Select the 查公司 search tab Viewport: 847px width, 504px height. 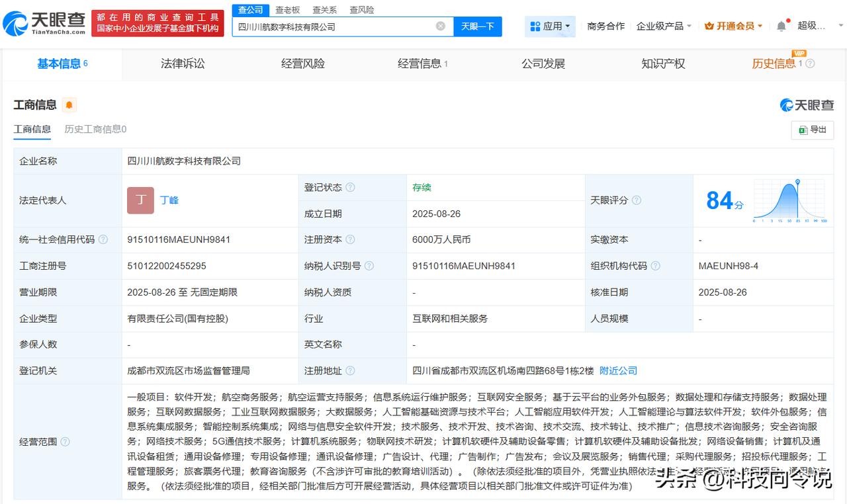(250, 10)
